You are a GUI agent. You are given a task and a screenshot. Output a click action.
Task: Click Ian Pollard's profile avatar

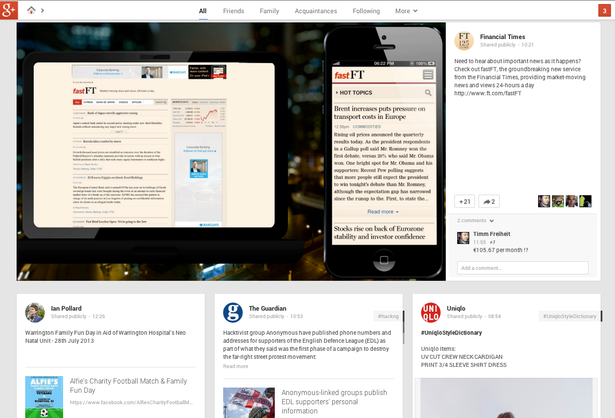pyautogui.click(x=35, y=312)
